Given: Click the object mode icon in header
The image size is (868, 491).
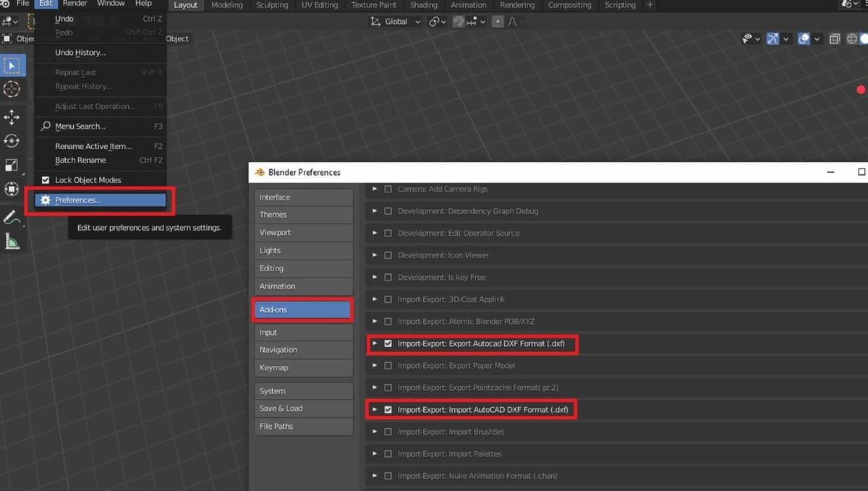Looking at the screenshot, I should pyautogui.click(x=7, y=39).
